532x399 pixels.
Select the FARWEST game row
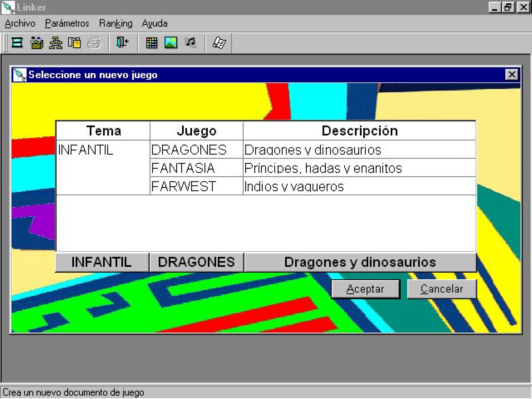[x=183, y=186]
